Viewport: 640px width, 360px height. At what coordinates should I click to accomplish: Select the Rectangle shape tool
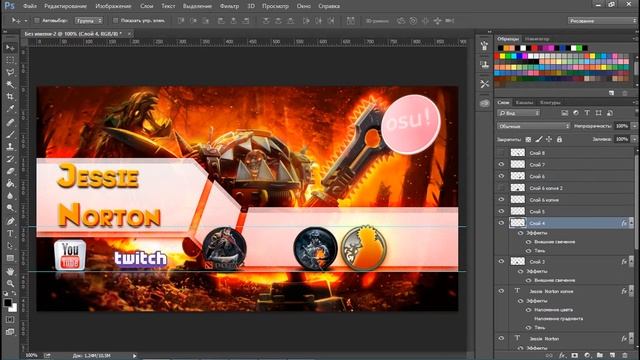(x=10, y=258)
